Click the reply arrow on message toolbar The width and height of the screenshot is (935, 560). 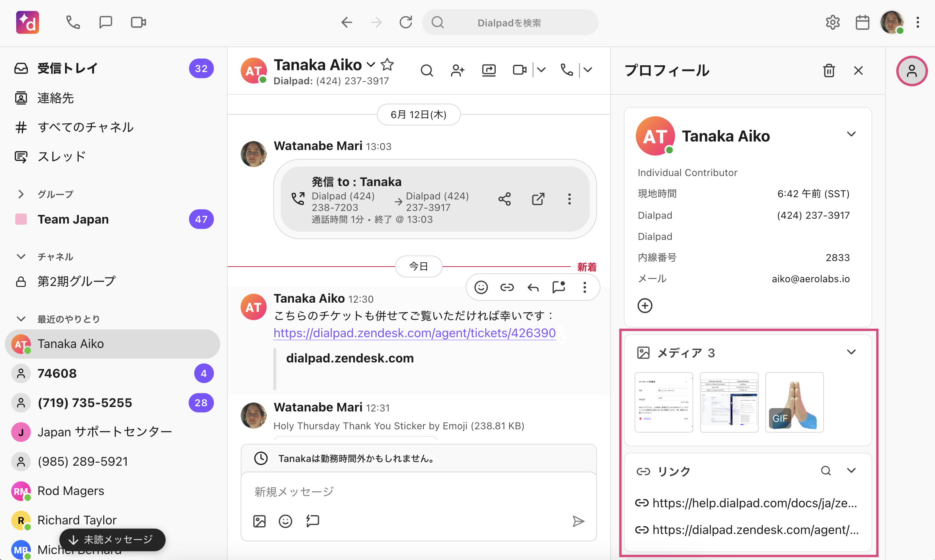[x=533, y=287]
